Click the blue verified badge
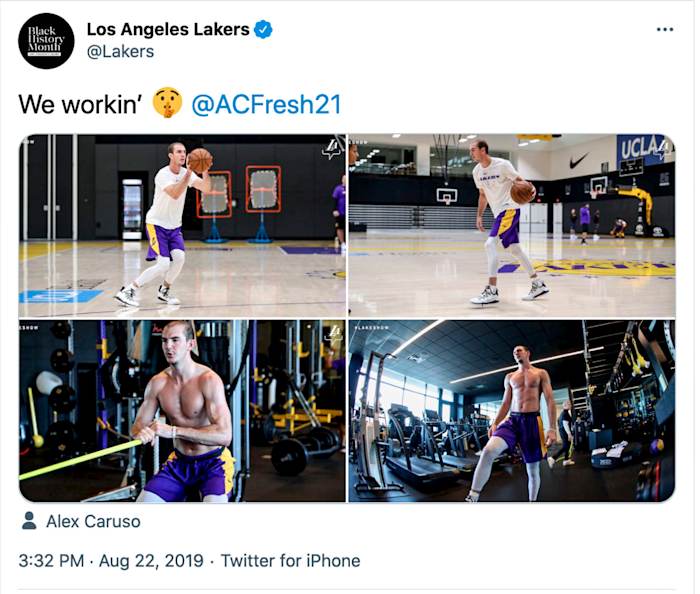Image resolution: width=700 pixels, height=594 pixels. 263,29
